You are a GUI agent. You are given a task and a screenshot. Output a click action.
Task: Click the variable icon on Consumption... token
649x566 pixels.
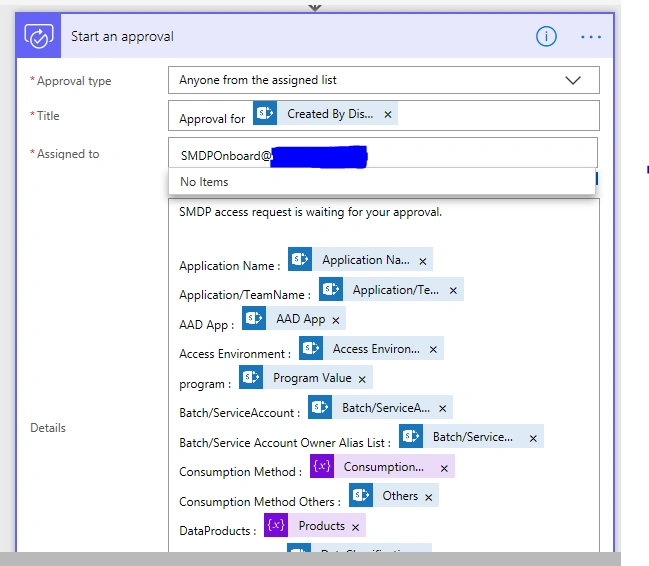(x=322, y=466)
